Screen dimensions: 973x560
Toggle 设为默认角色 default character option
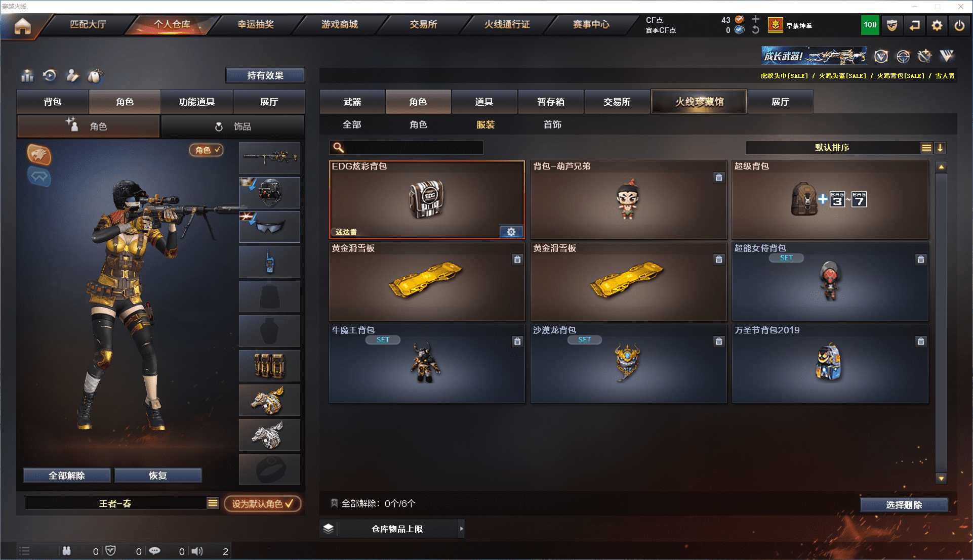point(263,504)
